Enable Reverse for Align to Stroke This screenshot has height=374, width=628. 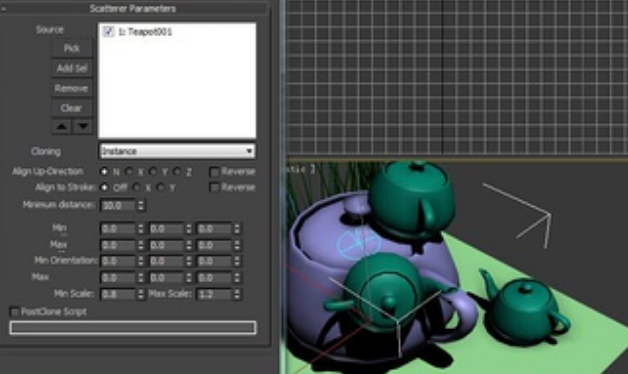point(215,187)
